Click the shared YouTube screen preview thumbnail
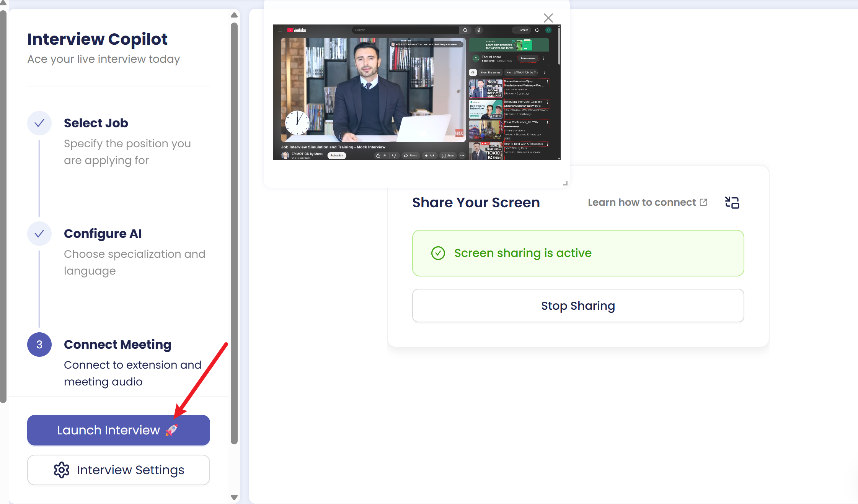Viewport: 858px width, 504px height. [x=416, y=92]
